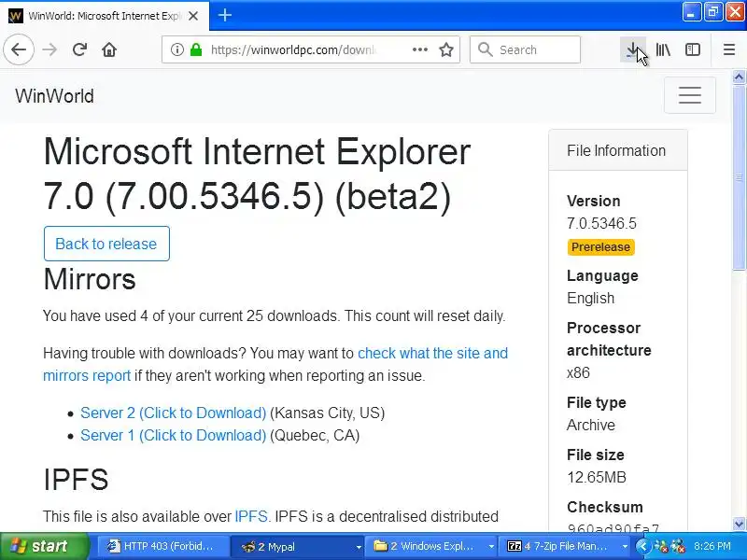Expand the Mypal group dropdown arrow
Viewport: 747px width, 560px height.
359,547
